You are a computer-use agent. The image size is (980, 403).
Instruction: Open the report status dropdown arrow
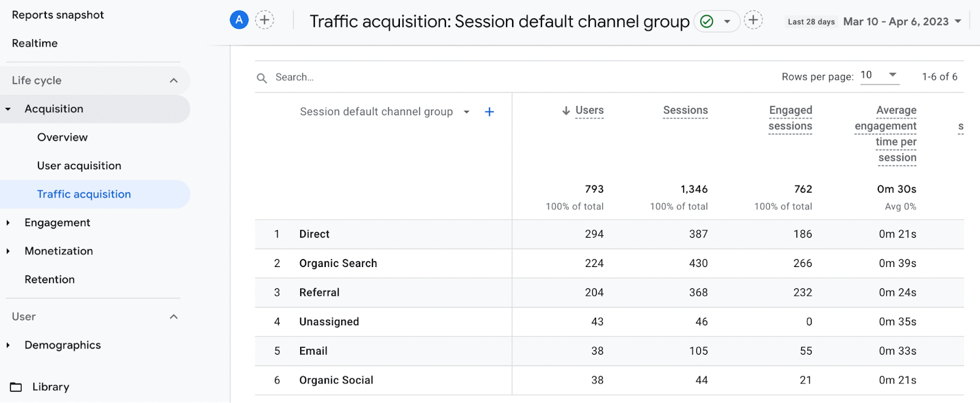coord(727,21)
